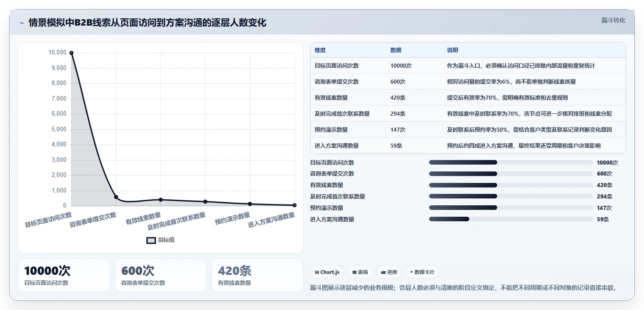Click table cell 600次
The width and height of the screenshot is (644, 310).
pyautogui.click(x=398, y=82)
